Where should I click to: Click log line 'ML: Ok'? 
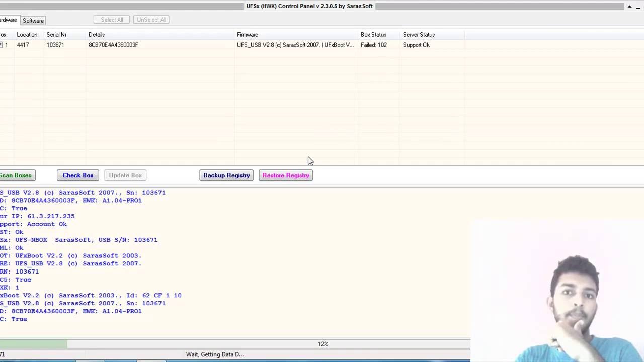coord(12,248)
